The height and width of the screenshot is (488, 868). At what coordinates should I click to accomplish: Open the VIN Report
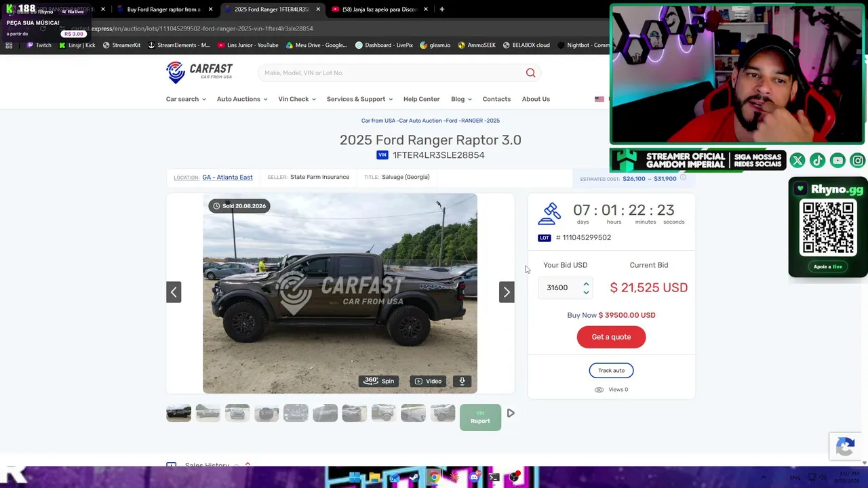pyautogui.click(x=480, y=418)
